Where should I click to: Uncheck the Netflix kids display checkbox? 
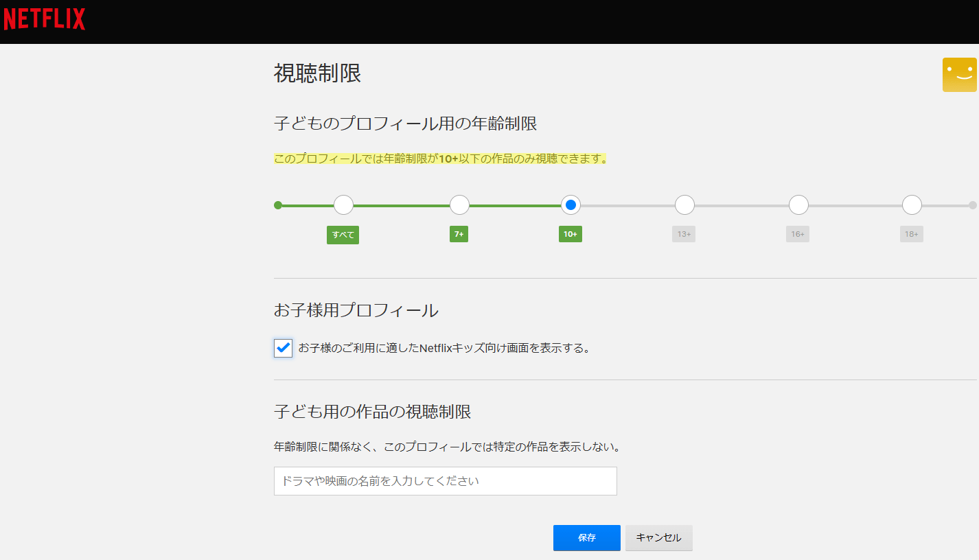[283, 348]
